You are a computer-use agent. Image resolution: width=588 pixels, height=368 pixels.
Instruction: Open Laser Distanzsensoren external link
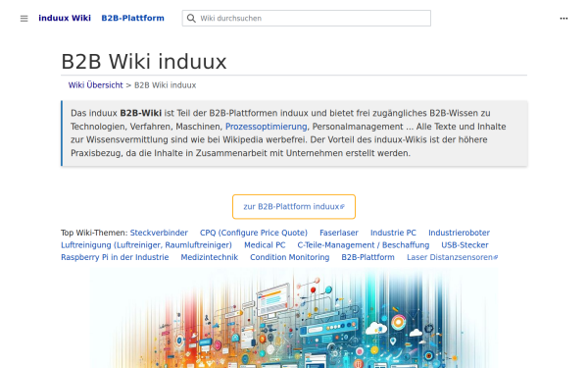coord(452,257)
